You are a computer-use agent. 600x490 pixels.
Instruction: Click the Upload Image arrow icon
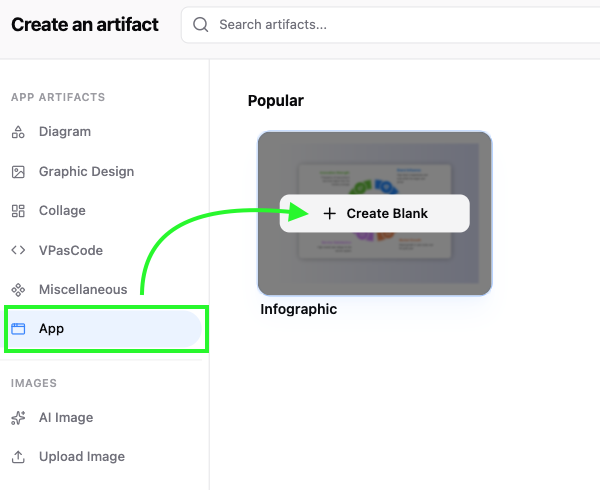[x=18, y=457]
